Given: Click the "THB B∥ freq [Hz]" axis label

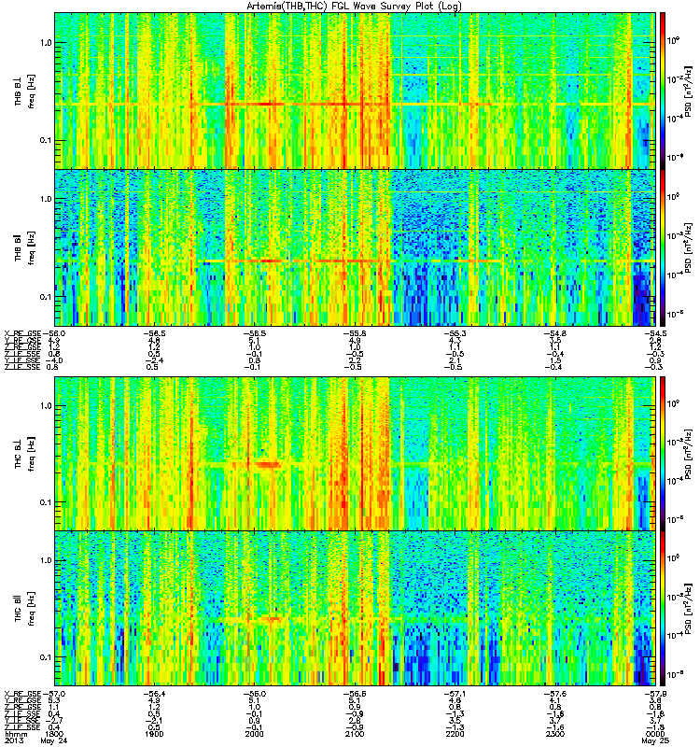Looking at the screenshot, I should [x=24, y=247].
